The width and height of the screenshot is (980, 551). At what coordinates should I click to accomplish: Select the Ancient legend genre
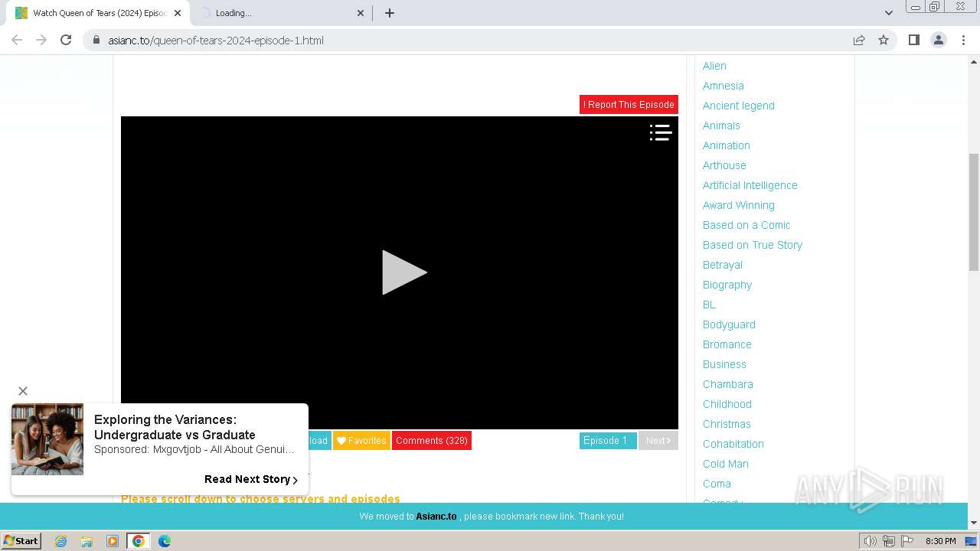point(739,106)
